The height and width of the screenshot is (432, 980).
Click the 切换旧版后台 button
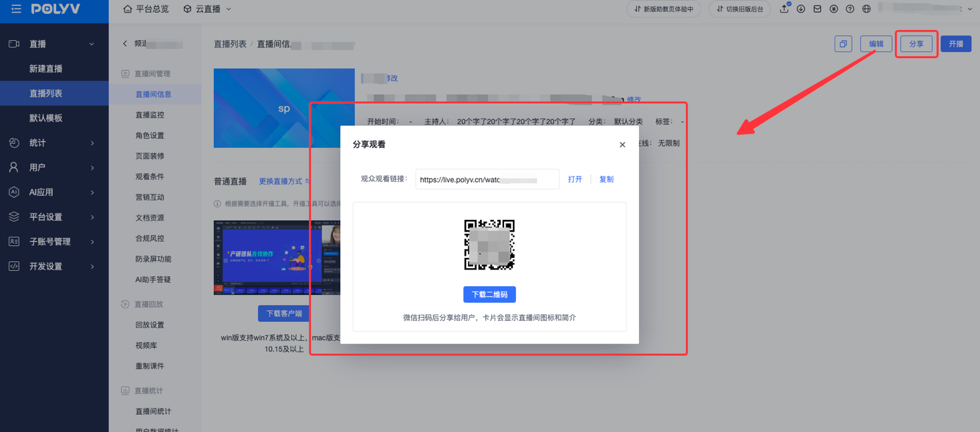(x=739, y=9)
